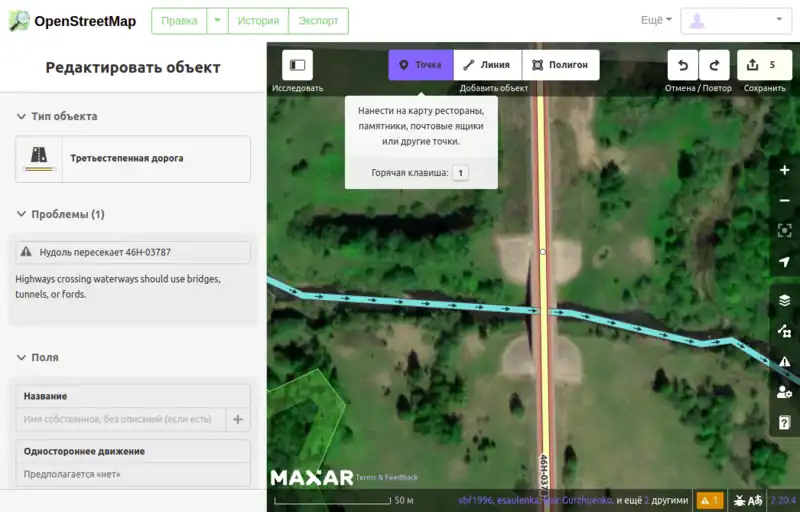Zoom to the selected object
This screenshot has width=800, height=512.
point(784,231)
